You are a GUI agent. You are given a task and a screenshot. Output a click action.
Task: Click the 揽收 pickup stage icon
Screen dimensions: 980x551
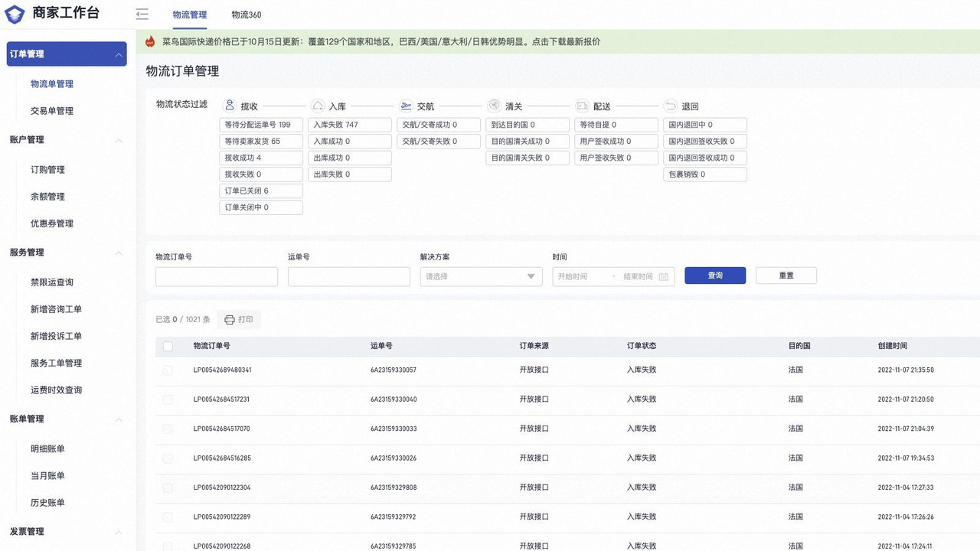tap(229, 106)
